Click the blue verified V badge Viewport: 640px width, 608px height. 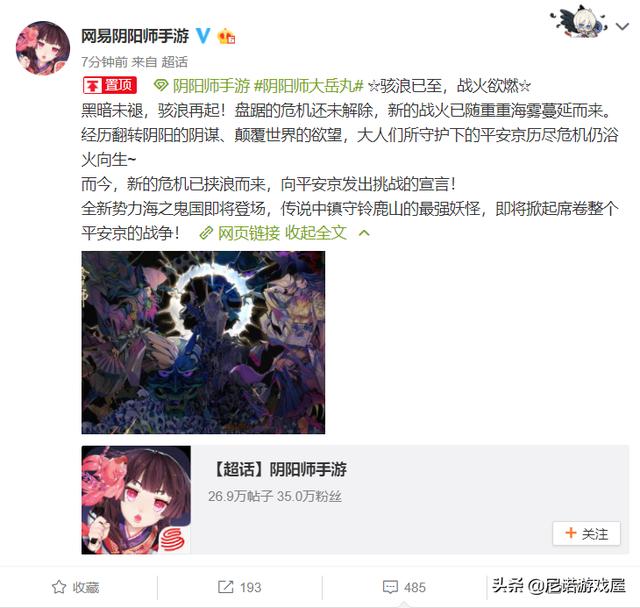pyautogui.click(x=203, y=36)
